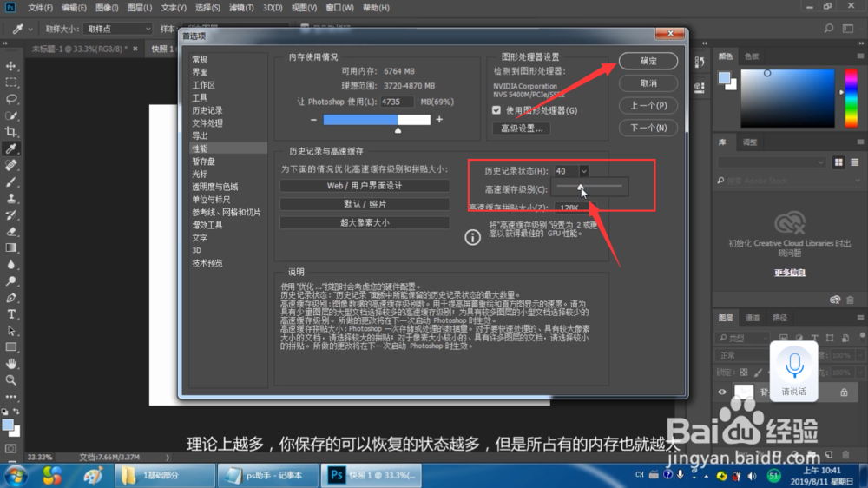Click the search icon in options bar

829,29
